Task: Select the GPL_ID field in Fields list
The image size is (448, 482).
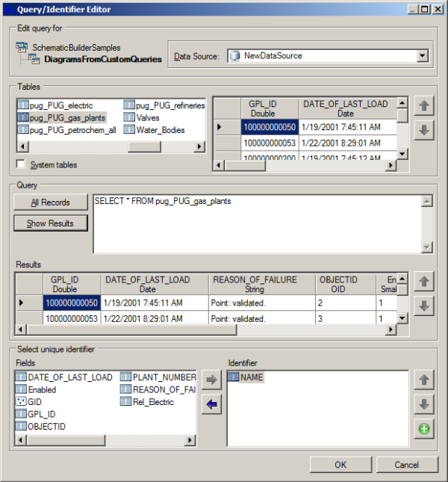Action: [42, 413]
